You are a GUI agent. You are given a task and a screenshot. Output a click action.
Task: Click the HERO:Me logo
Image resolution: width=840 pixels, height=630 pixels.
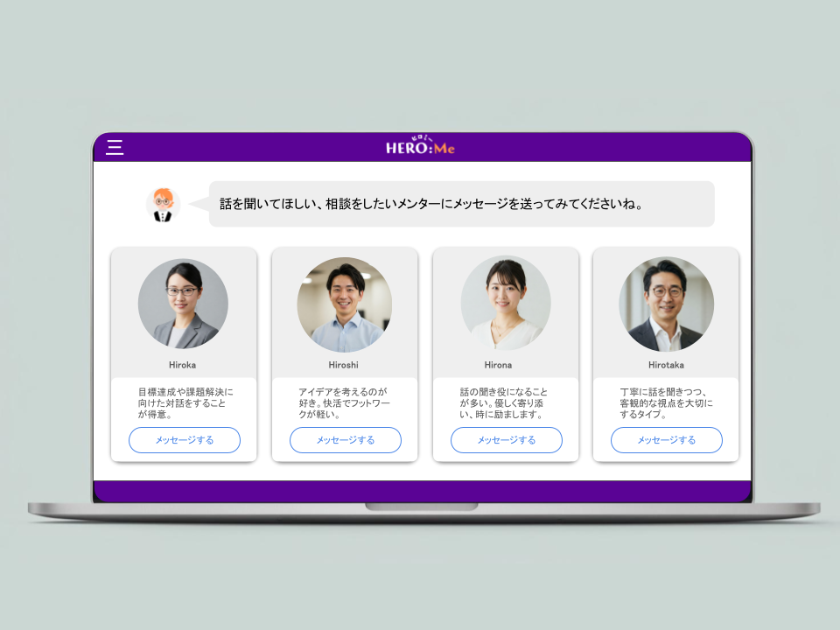pos(421,147)
